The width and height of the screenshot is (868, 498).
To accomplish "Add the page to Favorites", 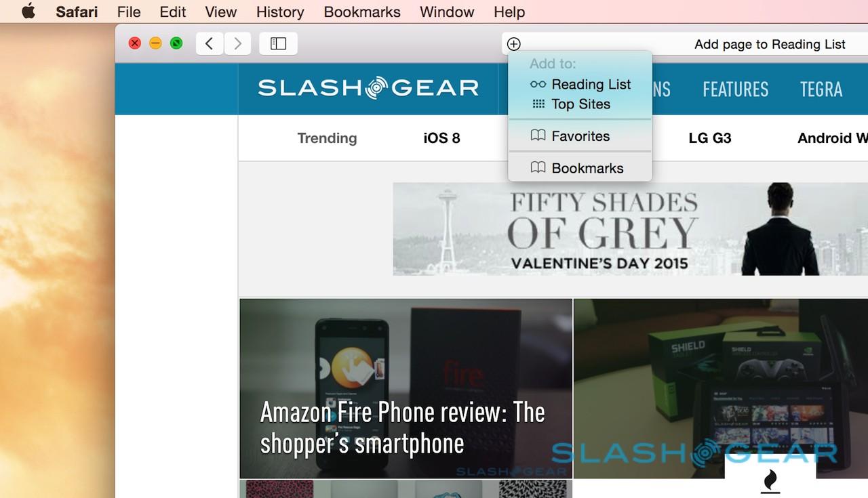I will (x=570, y=136).
